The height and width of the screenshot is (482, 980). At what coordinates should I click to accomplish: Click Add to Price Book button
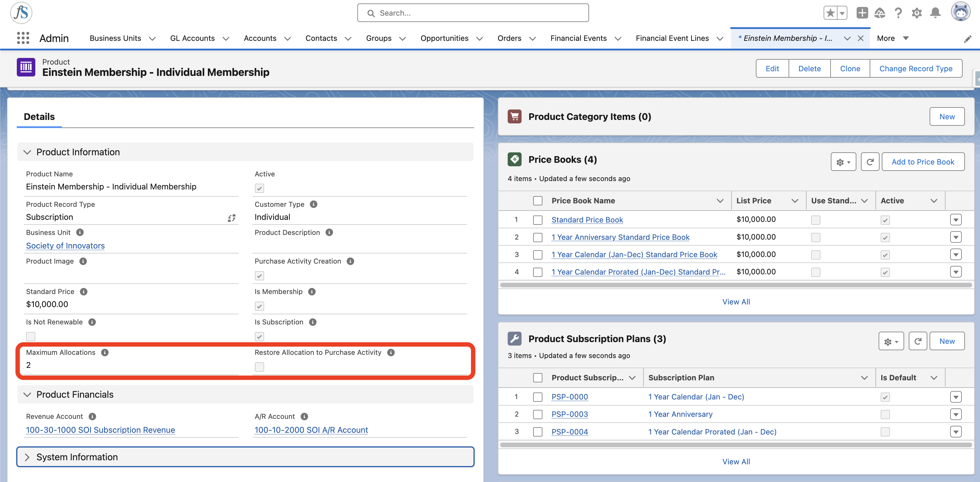click(923, 162)
